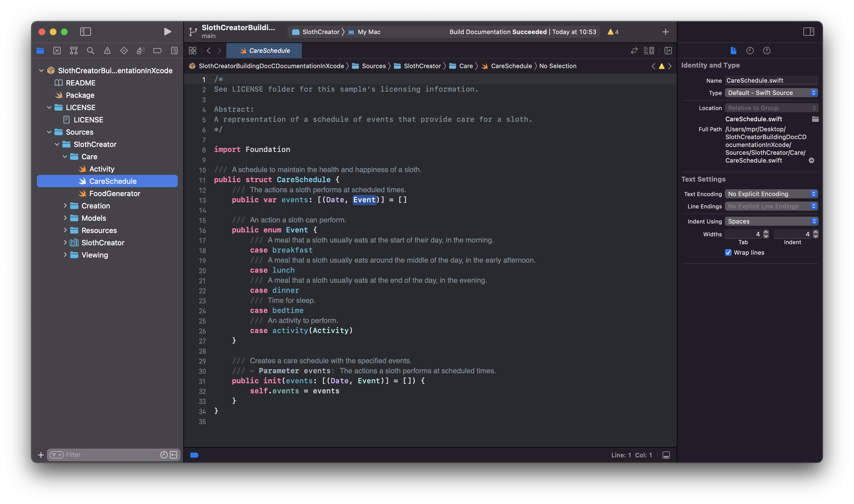854x504 pixels.
Task: Hide the inspector panel on right
Action: [x=808, y=32]
